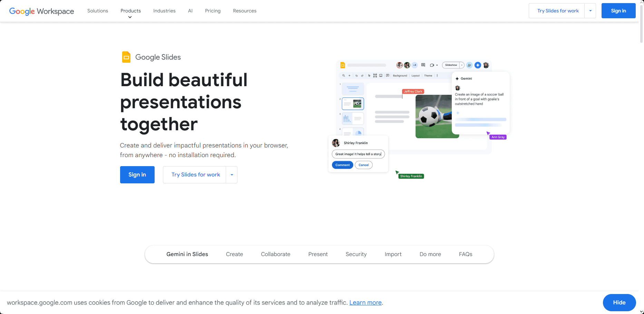Click the comment text field in illustration

click(x=358, y=154)
